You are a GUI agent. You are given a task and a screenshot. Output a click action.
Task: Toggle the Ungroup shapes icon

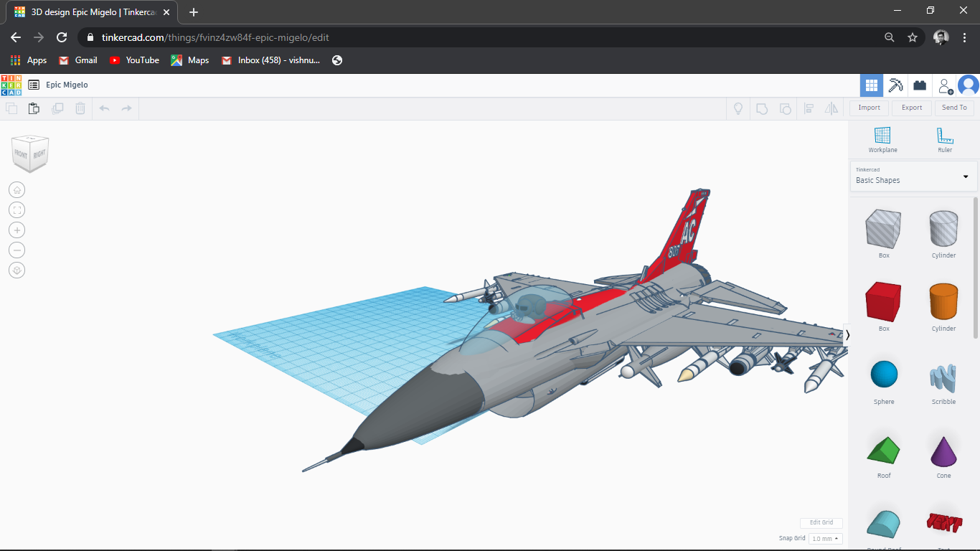[785, 108]
